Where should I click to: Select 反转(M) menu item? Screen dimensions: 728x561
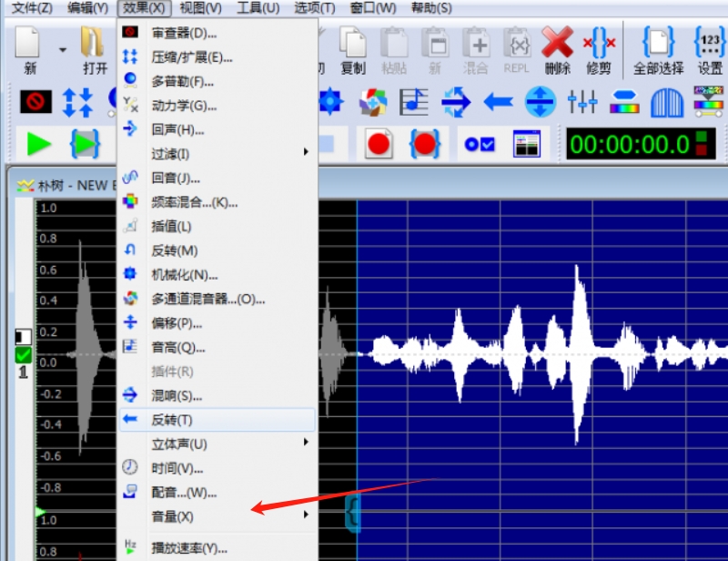tap(217, 250)
